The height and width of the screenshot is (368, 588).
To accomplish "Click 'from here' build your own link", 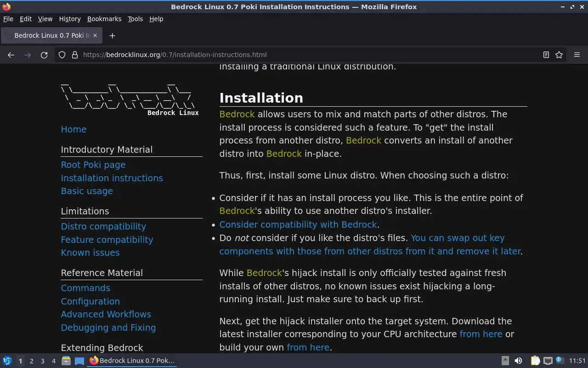I will (x=308, y=347).
